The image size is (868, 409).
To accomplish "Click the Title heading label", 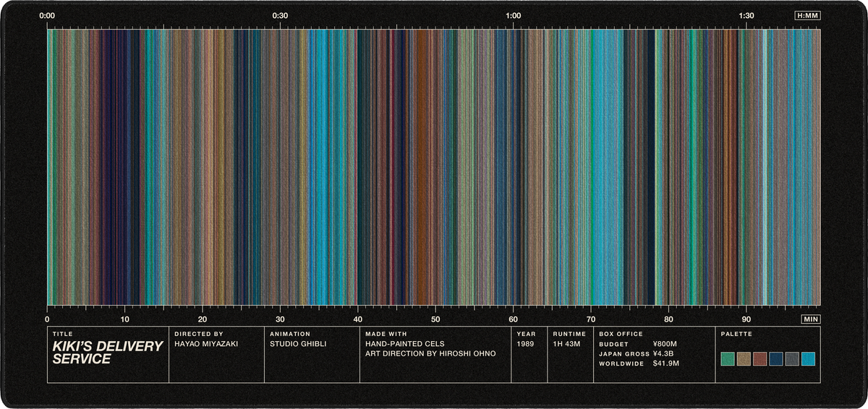I will (x=63, y=335).
